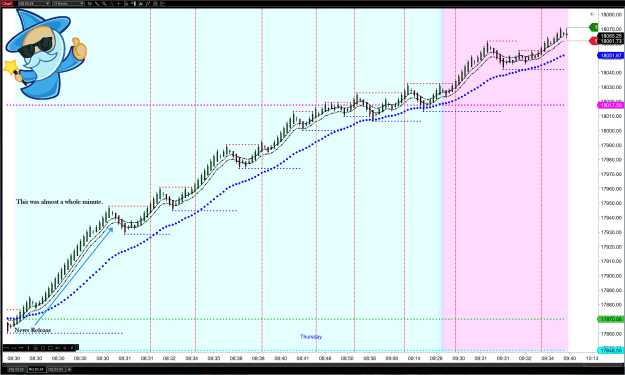Select the crosshair cursor icon
This screenshot has width=625, height=375.
click(x=118, y=4)
